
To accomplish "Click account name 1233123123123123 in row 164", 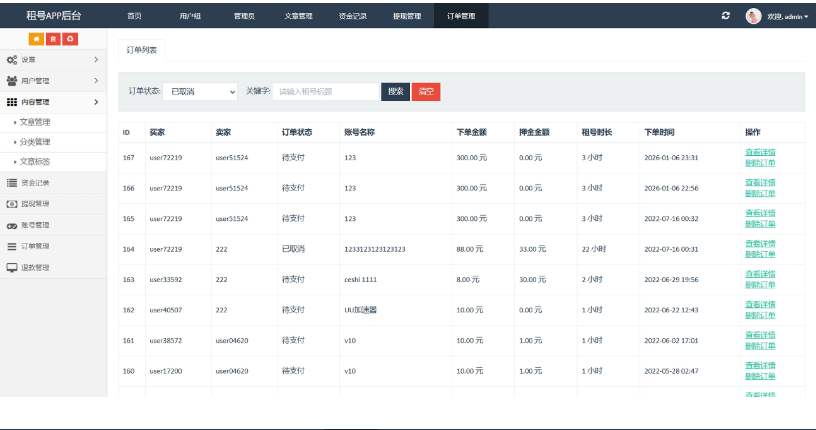I will pyautogui.click(x=375, y=249).
